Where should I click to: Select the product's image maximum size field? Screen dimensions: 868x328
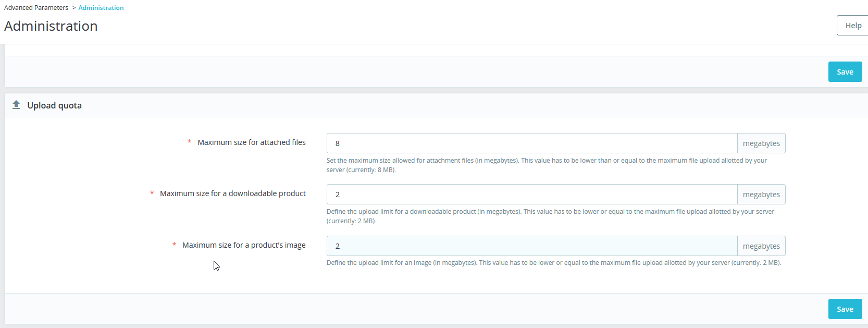click(x=531, y=246)
